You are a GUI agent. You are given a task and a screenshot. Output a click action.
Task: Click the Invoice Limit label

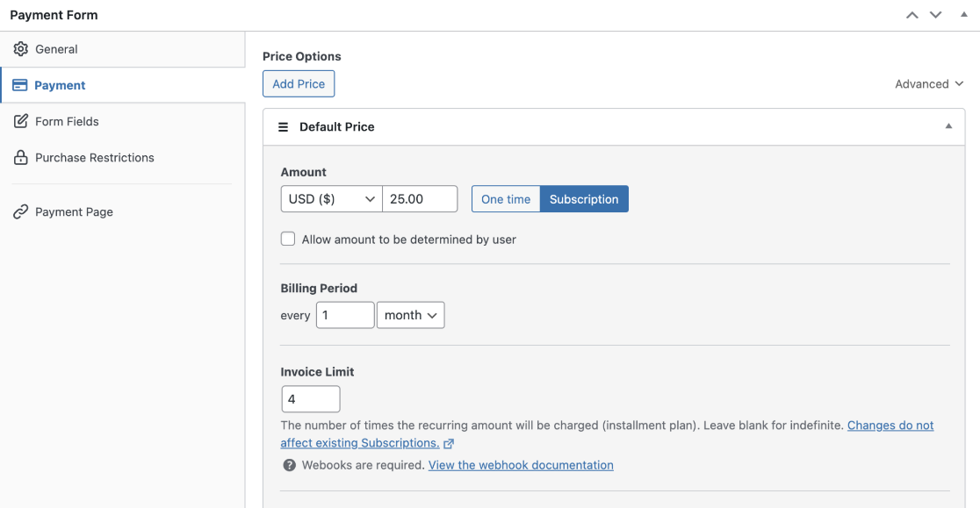click(318, 371)
